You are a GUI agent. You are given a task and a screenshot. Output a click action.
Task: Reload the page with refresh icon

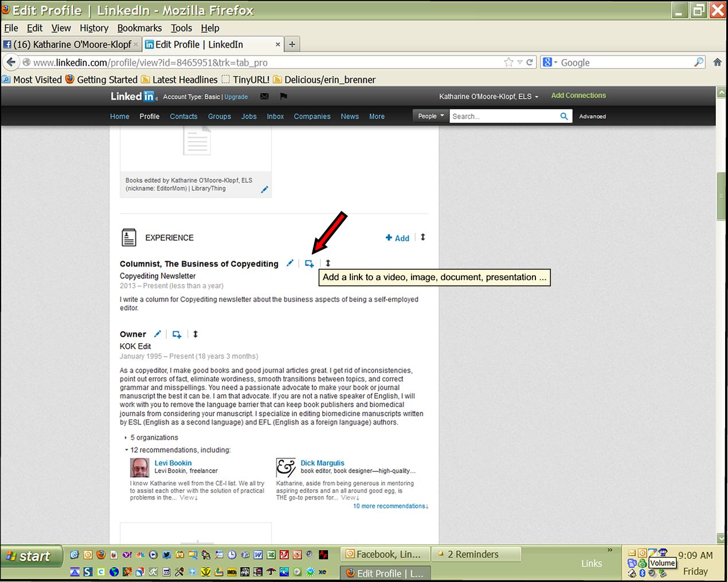click(530, 62)
